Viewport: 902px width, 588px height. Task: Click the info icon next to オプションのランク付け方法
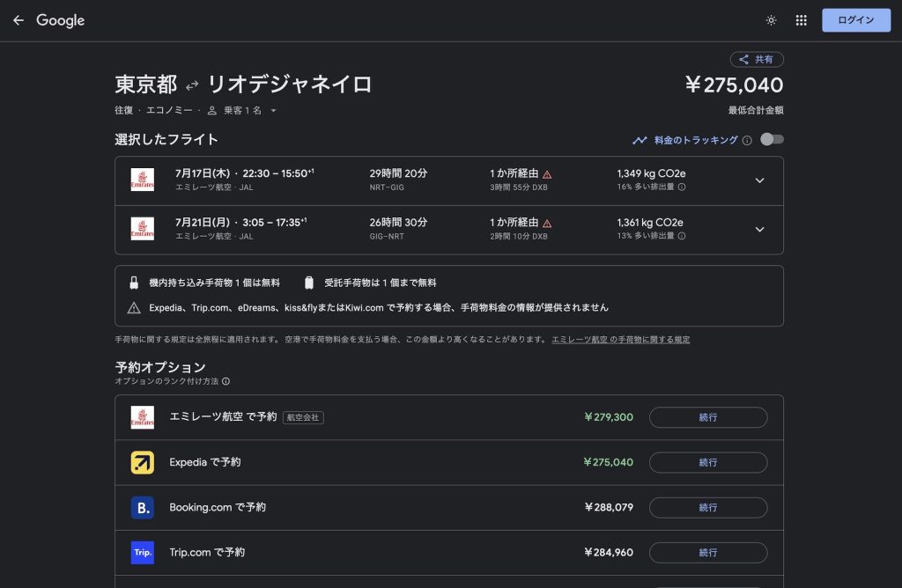(x=225, y=381)
